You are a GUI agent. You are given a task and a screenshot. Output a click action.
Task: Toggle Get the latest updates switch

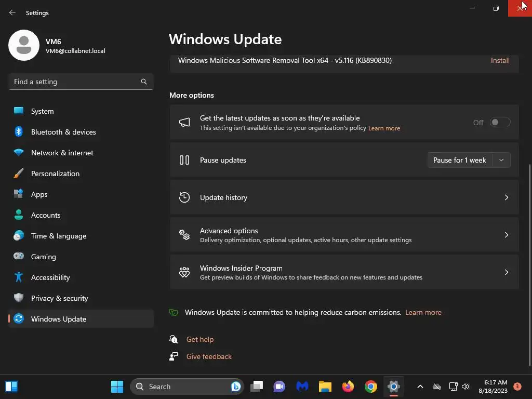(500, 122)
